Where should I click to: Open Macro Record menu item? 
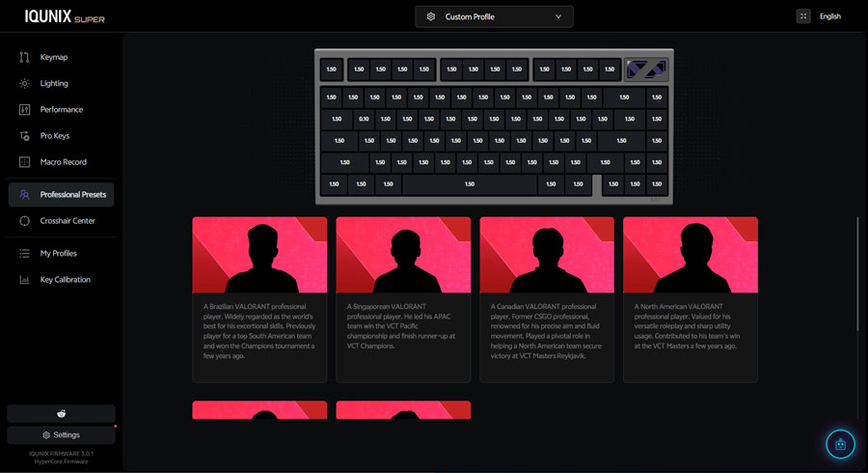(61, 162)
